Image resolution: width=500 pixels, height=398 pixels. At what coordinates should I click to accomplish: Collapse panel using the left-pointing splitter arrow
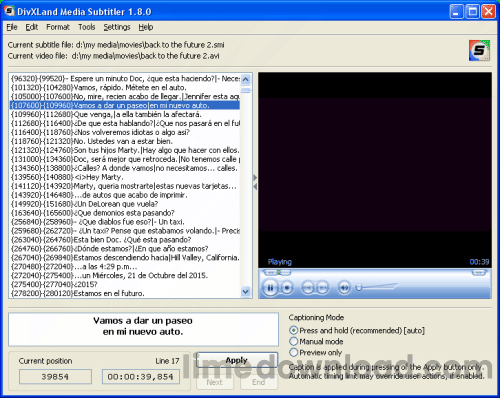255,187
